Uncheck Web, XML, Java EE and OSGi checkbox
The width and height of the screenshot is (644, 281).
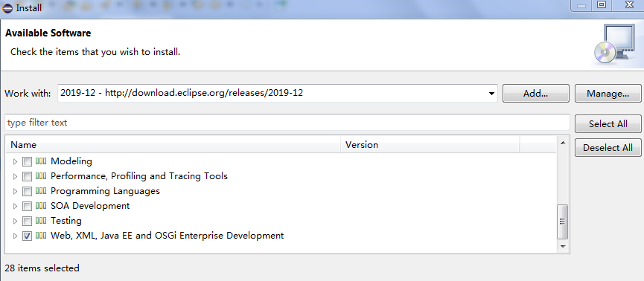pyautogui.click(x=27, y=236)
